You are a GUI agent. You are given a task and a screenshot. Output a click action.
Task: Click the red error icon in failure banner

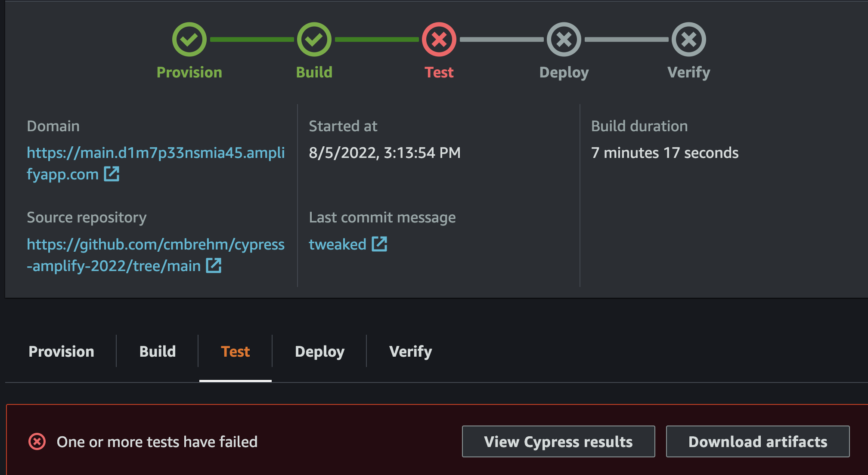tap(37, 441)
